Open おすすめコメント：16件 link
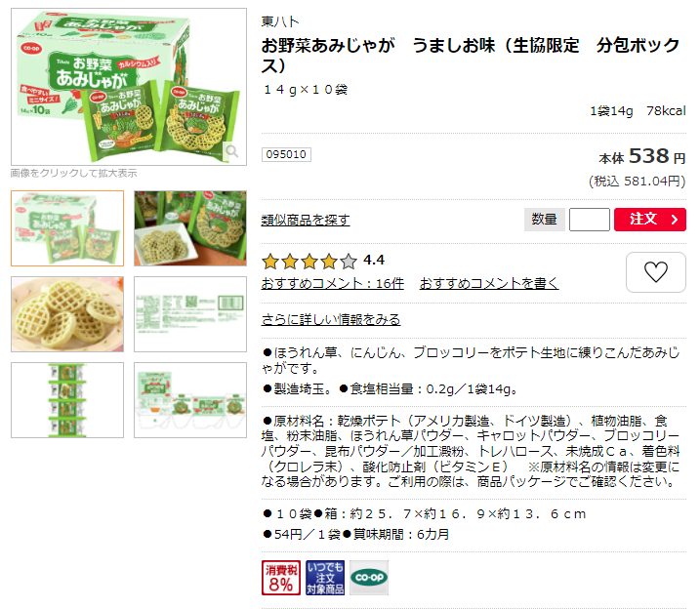700x609 pixels. click(333, 283)
